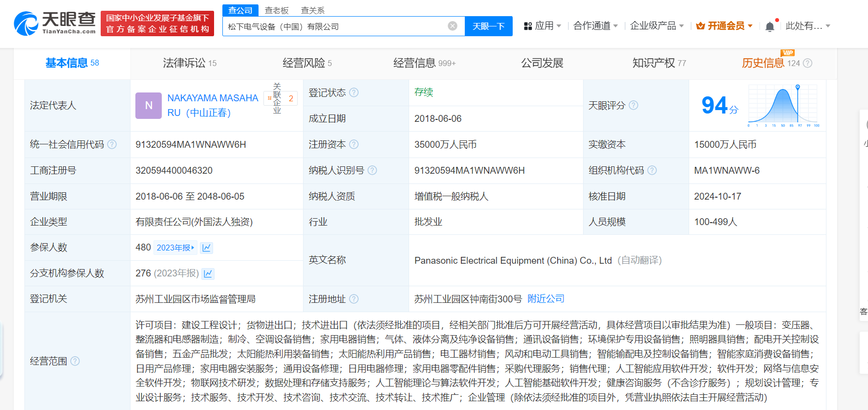Open the 企业级产品 dropdown
Screen dimensions: 868x410
[x=656, y=26]
